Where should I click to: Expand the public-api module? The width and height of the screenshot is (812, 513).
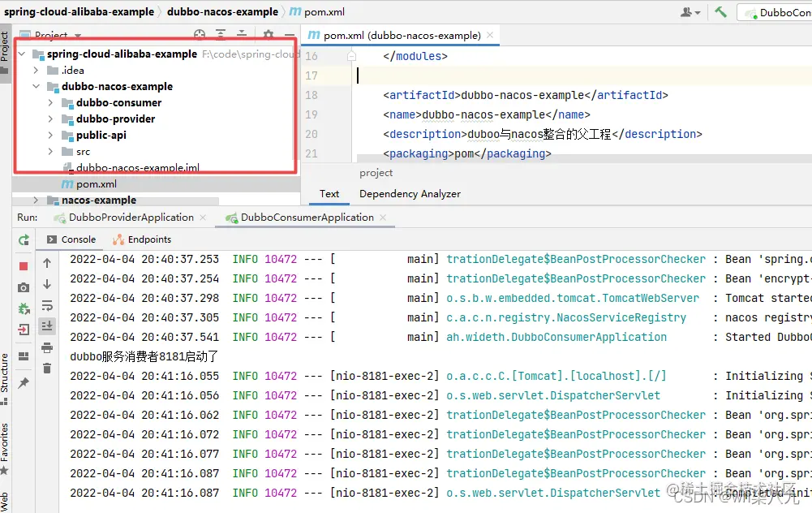click(x=50, y=136)
